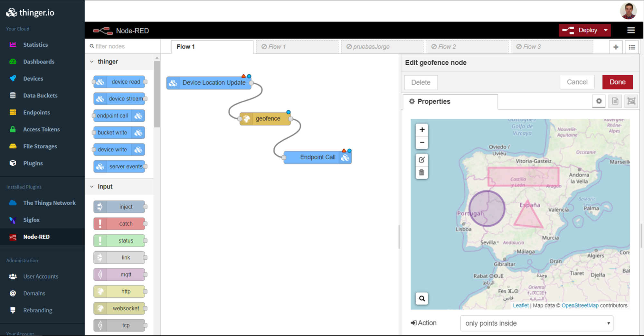Select the catch palette node
644x336 pixels.
click(x=119, y=224)
